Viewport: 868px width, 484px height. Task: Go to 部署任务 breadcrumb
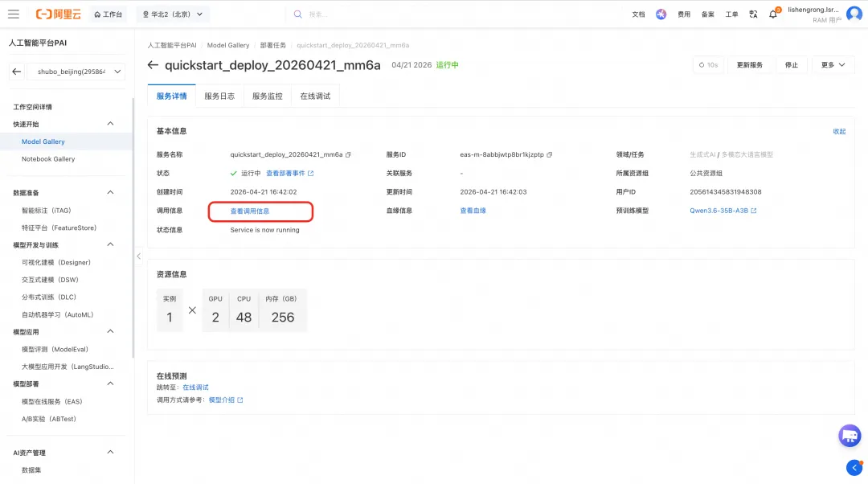(x=273, y=45)
